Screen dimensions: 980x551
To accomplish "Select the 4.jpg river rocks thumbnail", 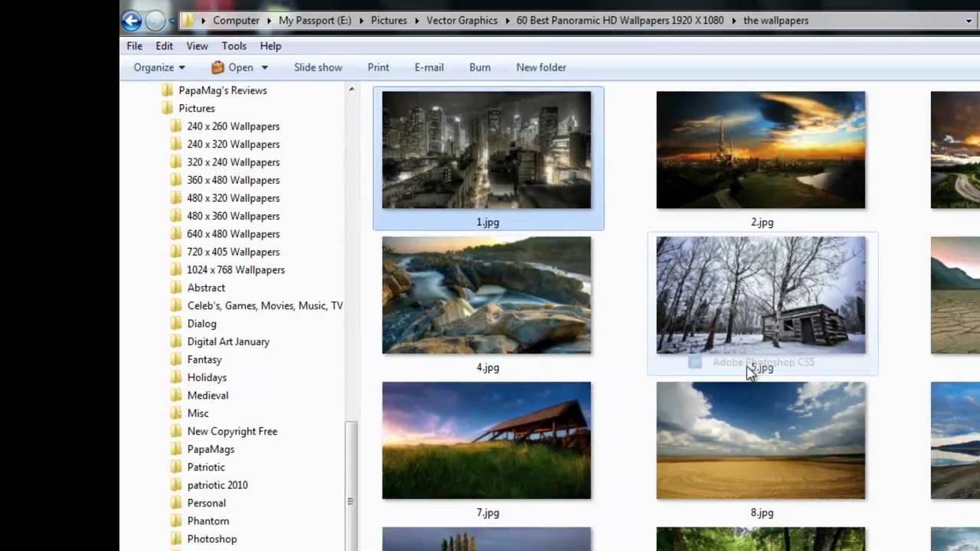I will point(486,295).
